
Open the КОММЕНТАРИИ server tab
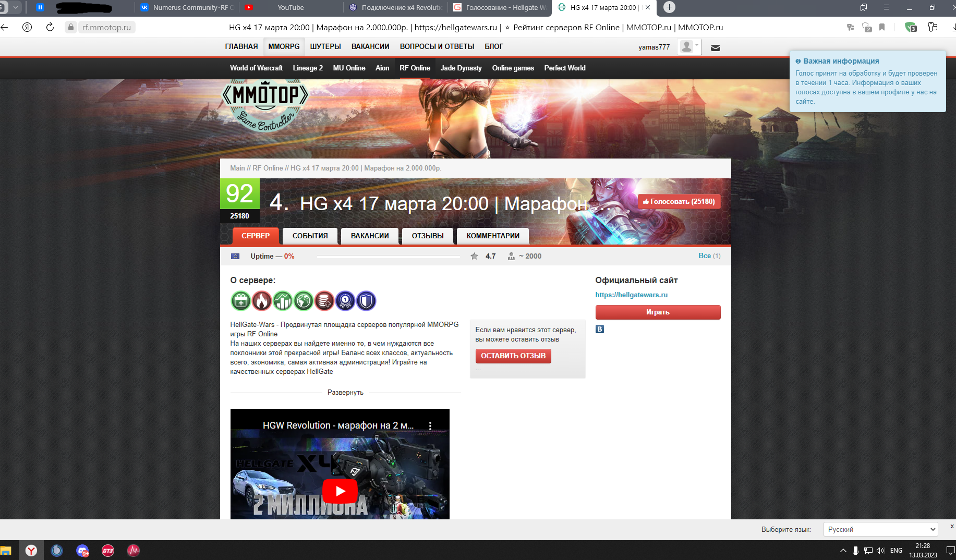(x=493, y=236)
